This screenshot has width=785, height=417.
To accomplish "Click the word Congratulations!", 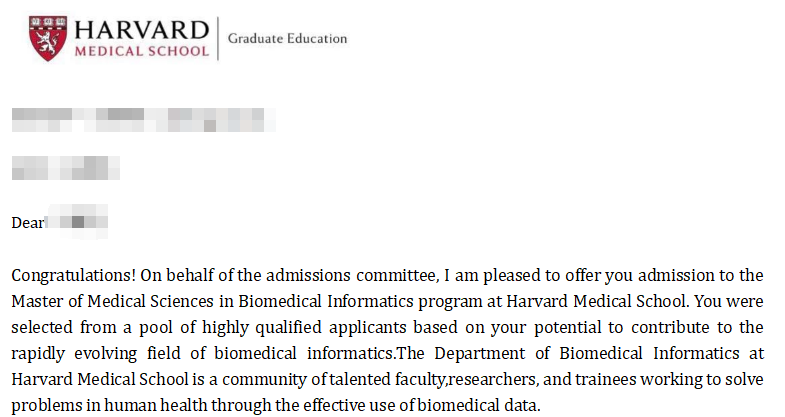I will point(69,275).
